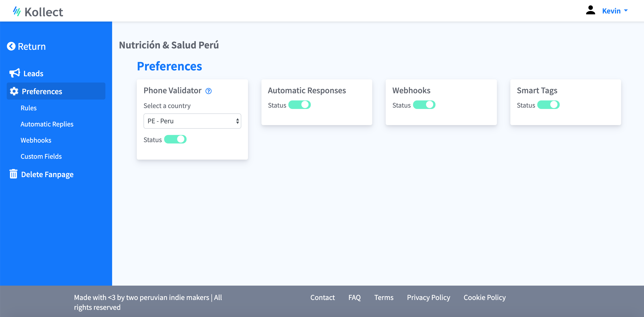This screenshot has height=317, width=644.
Task: Select Custom Fields in the sidebar
Action: (41, 156)
